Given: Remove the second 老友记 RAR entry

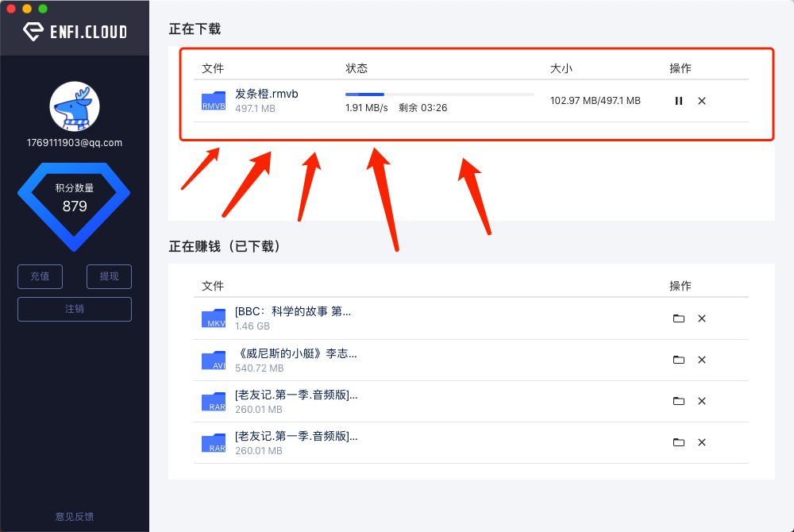Looking at the screenshot, I should coord(702,442).
